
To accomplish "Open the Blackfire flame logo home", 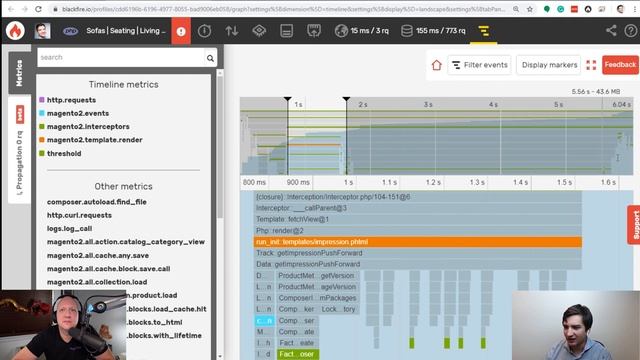I will 15,31.
